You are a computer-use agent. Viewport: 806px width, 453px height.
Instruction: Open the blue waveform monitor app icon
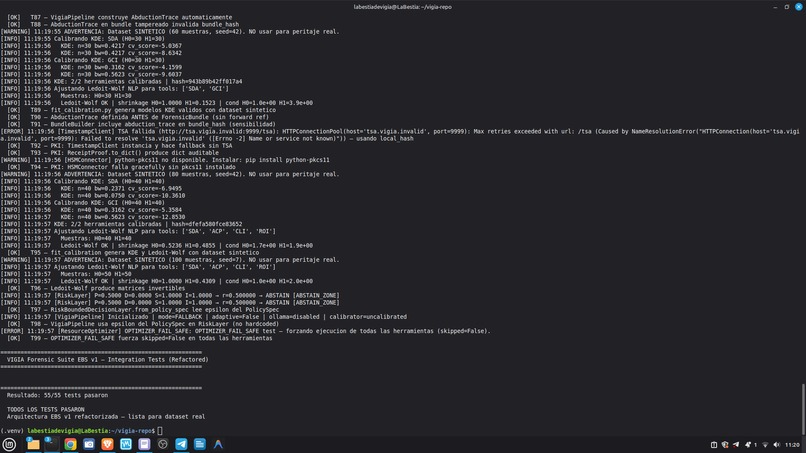(126, 444)
